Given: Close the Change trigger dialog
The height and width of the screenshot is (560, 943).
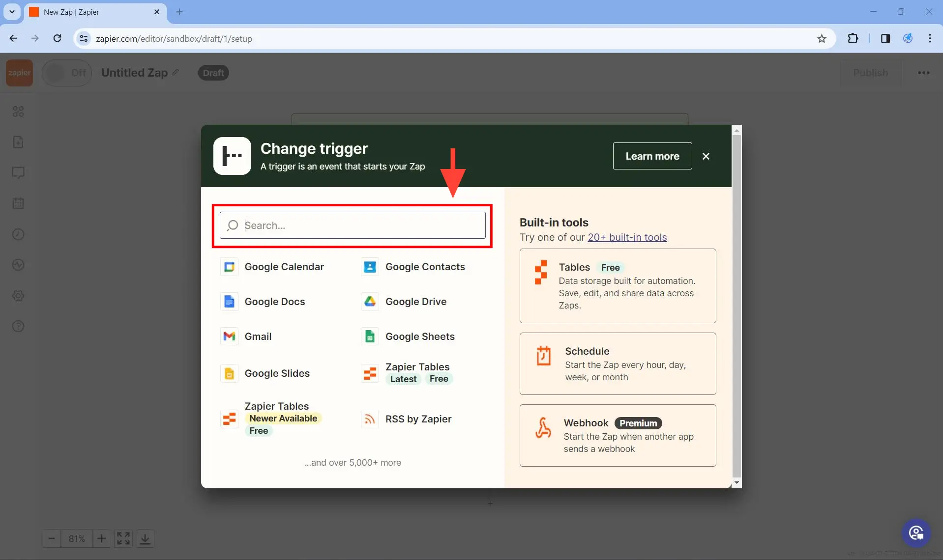Looking at the screenshot, I should pos(706,156).
